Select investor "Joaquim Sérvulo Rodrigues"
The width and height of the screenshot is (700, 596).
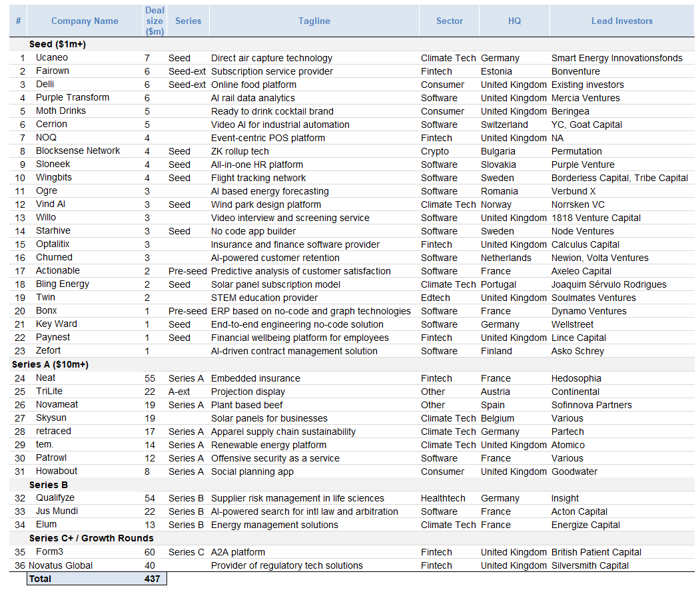[609, 284]
